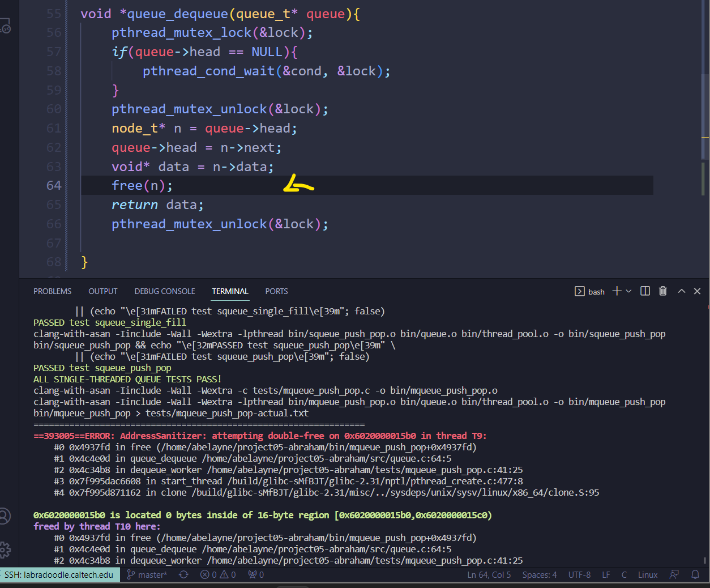Open the mqueue_push_pop.c:41:25 path in frame #2 of the first trace
Screen dimensions: 710x588
365,470
